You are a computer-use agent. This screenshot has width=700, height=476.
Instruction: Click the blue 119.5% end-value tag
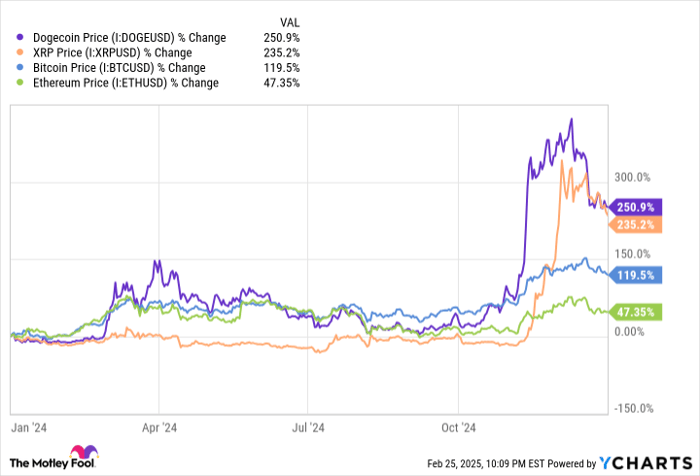point(631,274)
